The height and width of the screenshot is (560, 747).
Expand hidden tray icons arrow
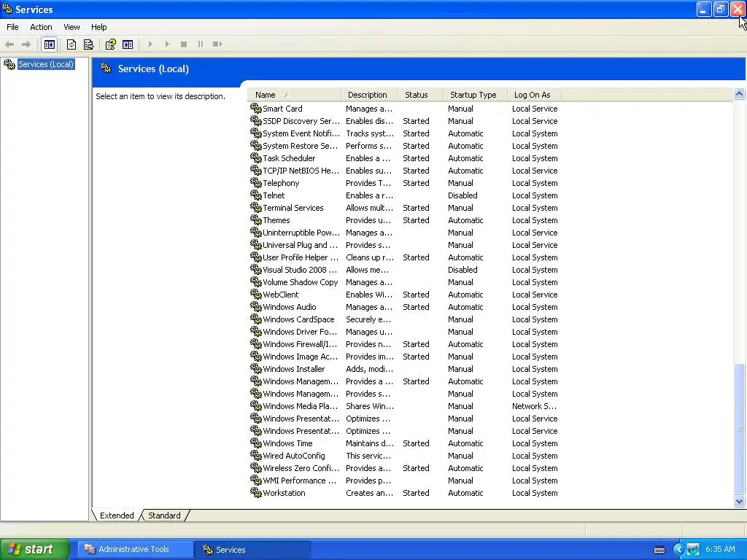[x=679, y=549]
